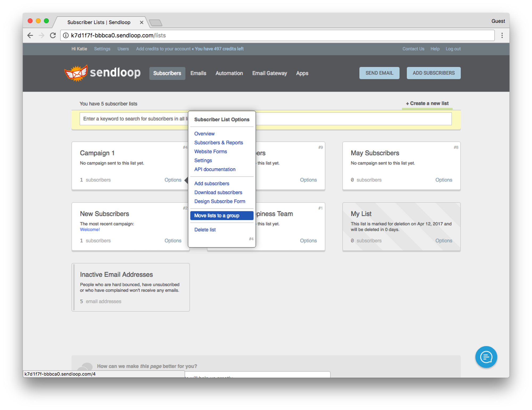The height and width of the screenshot is (410, 532).
Task: Open Website Forms from options menu
Action: click(210, 151)
